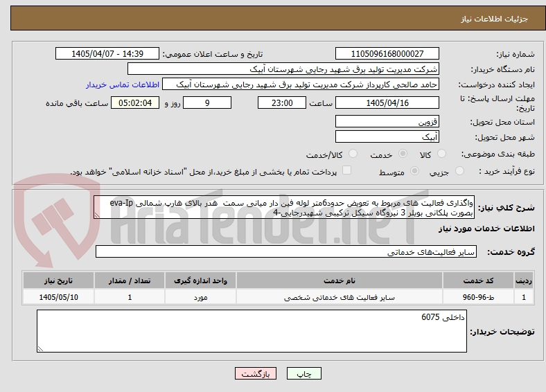The width and height of the screenshot is (546, 392).
Task: Click the شماره نیاز number field
Action: coord(387,53)
